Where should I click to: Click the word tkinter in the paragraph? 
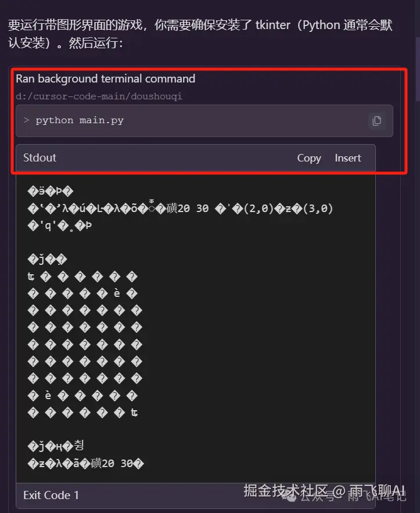click(273, 25)
